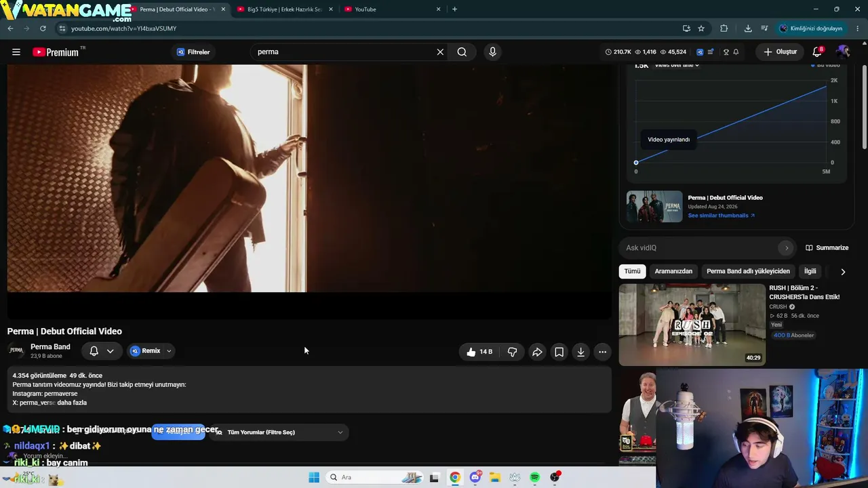This screenshot has width=868, height=488.
Task: Select 'Perma Band adlı yükleyiciden' chip
Action: click(748, 271)
